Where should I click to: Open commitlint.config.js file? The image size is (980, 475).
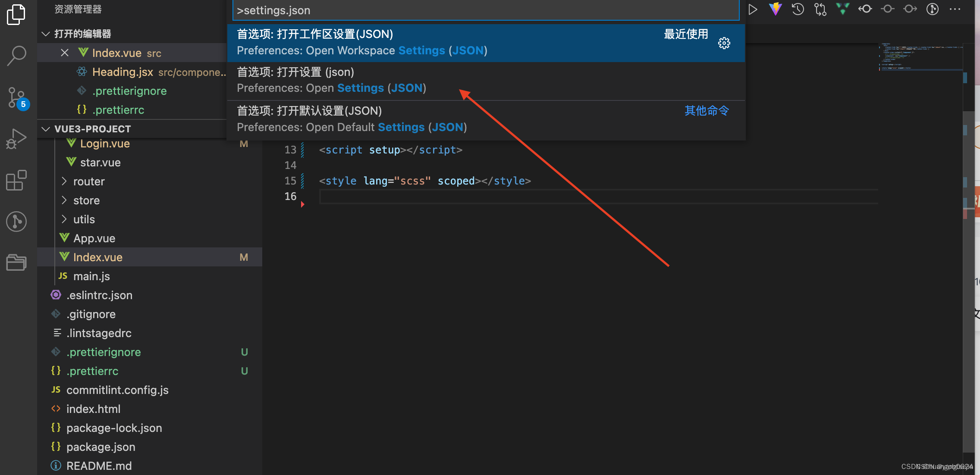coord(150,390)
